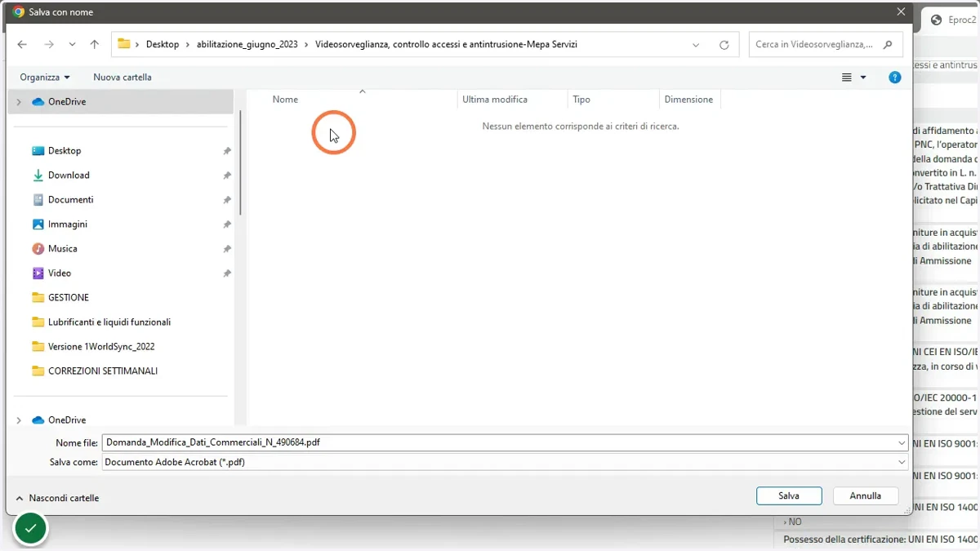Open the Organizza menu
Viewport: 980px width, 551px height.
click(45, 77)
